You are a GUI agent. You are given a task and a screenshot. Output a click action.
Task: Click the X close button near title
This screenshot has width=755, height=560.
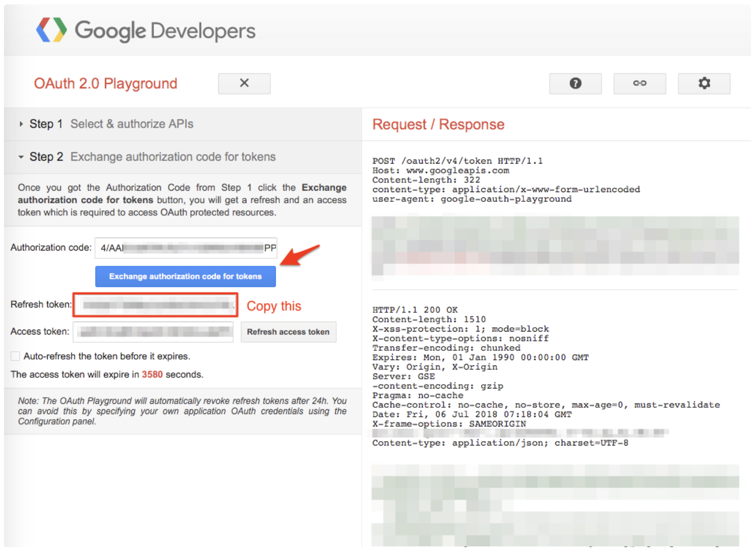pos(244,84)
